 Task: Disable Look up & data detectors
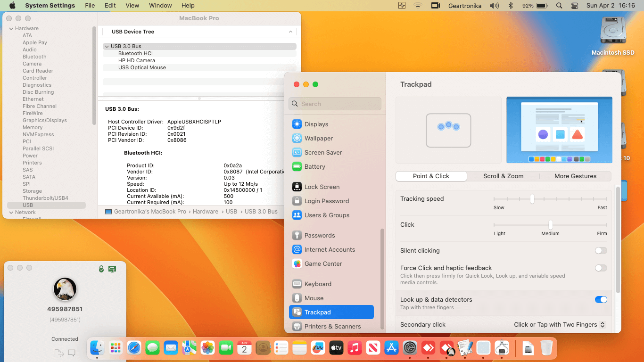[601, 300]
